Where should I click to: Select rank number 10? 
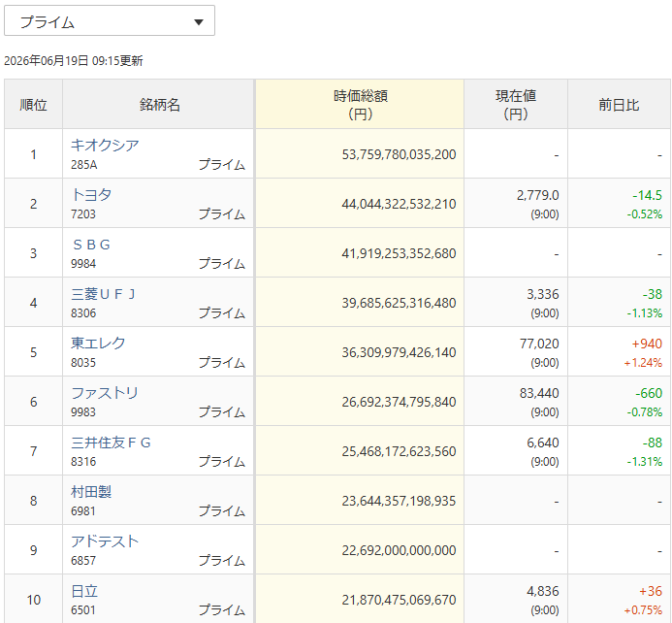coord(33,600)
